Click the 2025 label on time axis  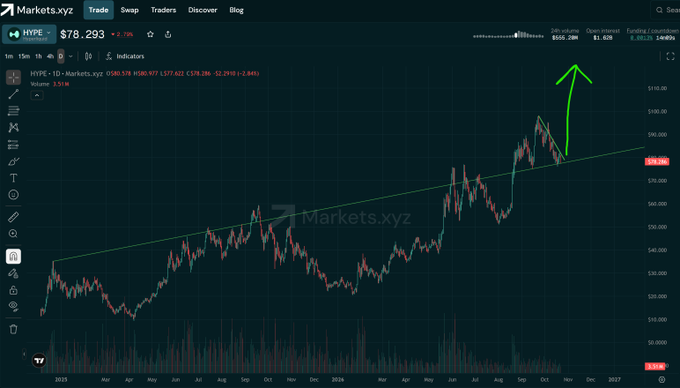(61, 379)
